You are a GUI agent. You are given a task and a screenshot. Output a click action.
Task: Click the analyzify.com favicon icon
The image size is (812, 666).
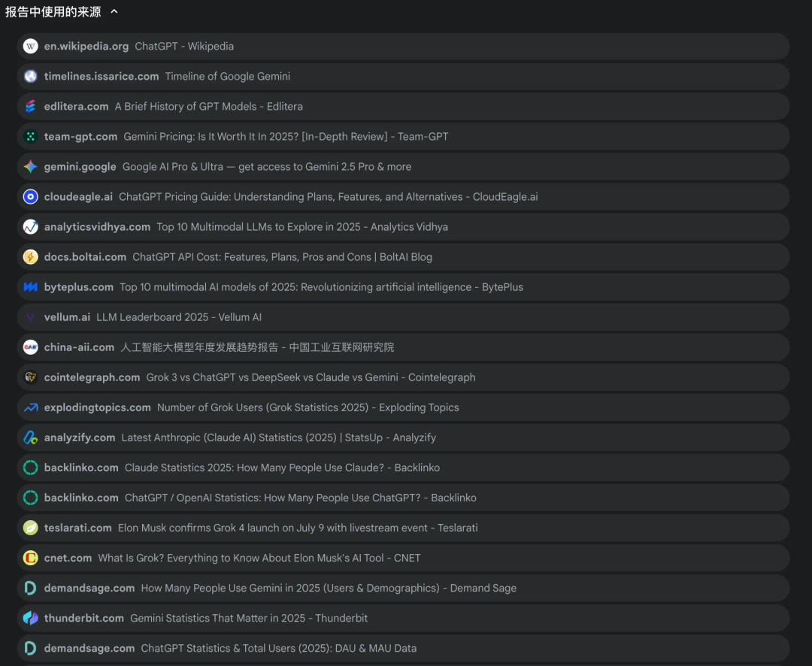pos(31,437)
